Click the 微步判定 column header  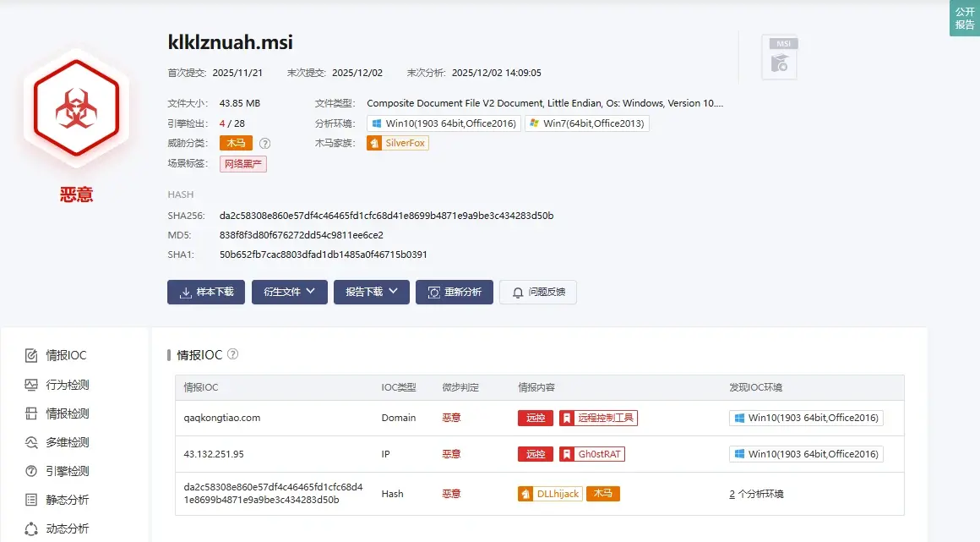tap(460, 387)
